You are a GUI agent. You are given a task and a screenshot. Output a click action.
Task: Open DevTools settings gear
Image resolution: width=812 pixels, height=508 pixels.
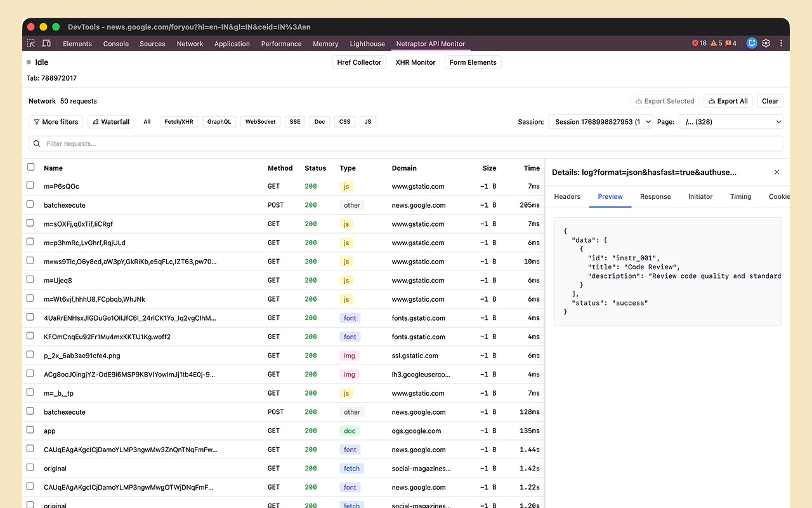(x=766, y=43)
